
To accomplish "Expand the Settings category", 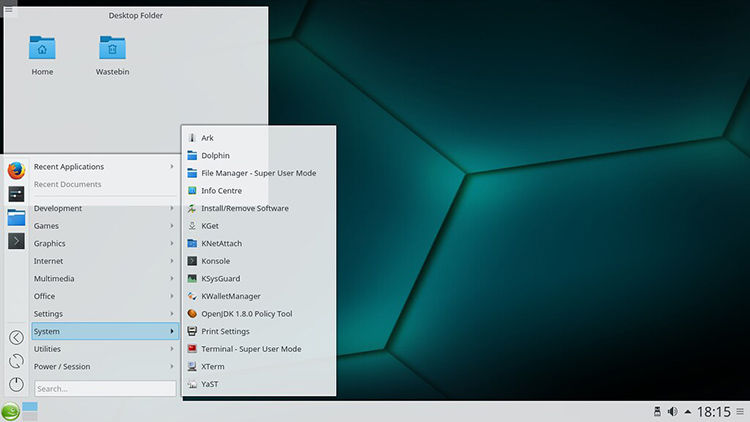I will (105, 314).
